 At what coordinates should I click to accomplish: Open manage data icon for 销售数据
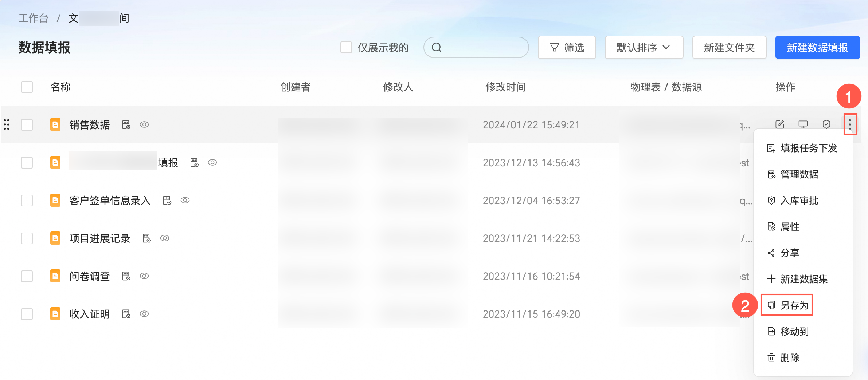click(126, 125)
